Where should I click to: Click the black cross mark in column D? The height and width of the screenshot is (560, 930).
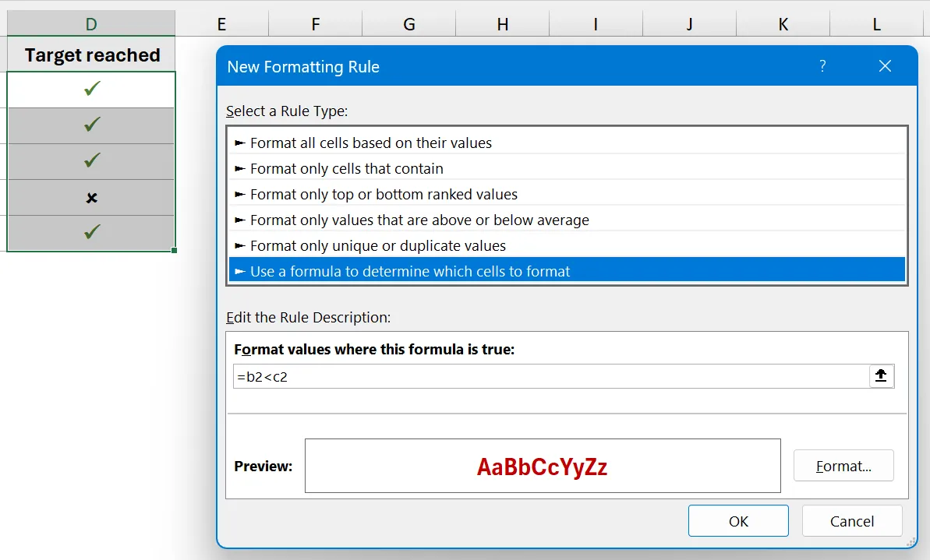click(x=90, y=197)
